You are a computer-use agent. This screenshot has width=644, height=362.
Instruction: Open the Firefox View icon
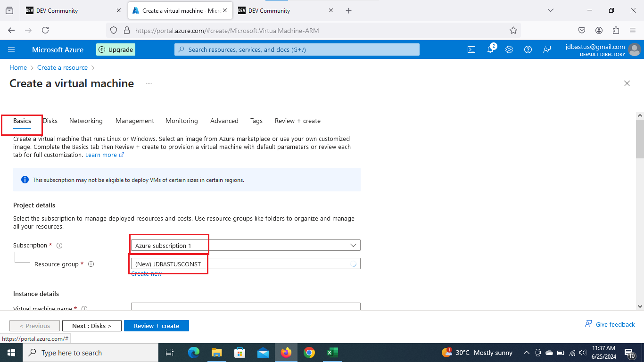pyautogui.click(x=9, y=10)
